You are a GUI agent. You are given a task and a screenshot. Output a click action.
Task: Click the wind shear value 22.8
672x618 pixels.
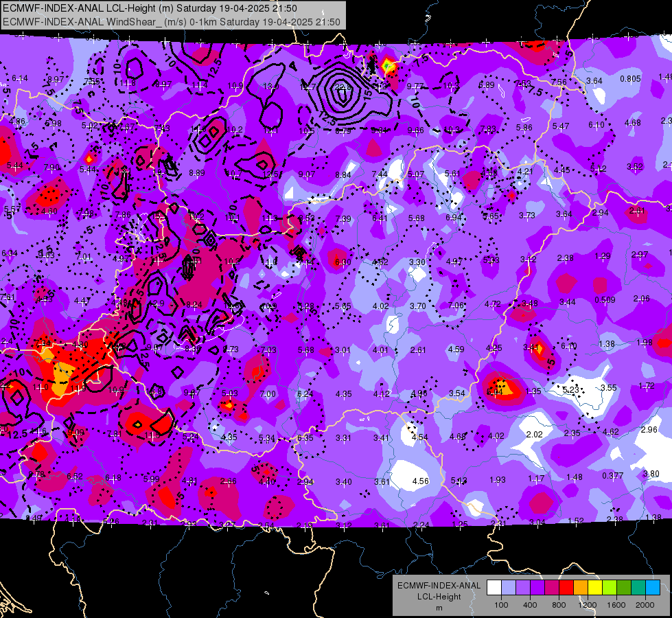tap(343, 87)
